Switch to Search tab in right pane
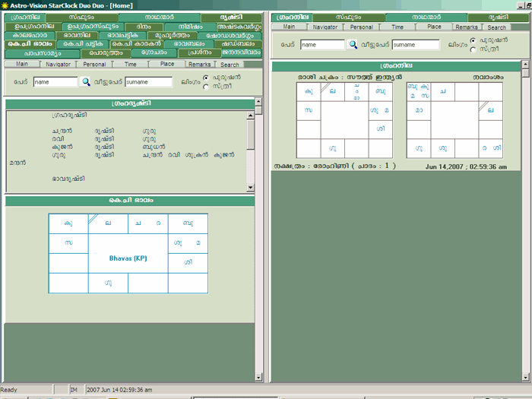Image resolution: width=532 pixels, height=399 pixels. click(497, 27)
